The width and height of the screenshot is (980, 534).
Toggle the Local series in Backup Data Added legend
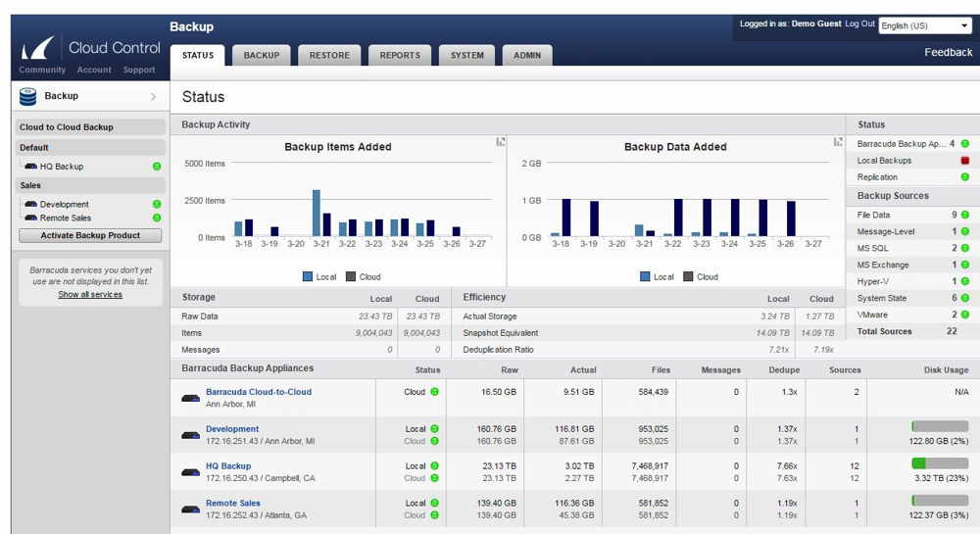click(x=657, y=276)
